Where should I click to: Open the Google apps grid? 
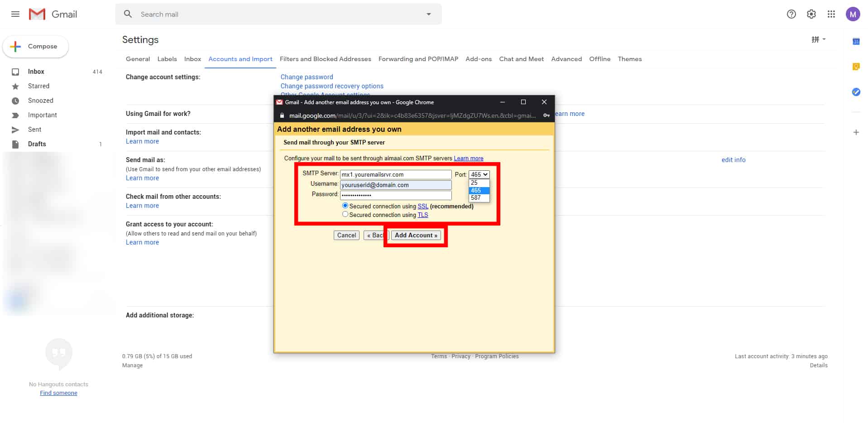(831, 14)
